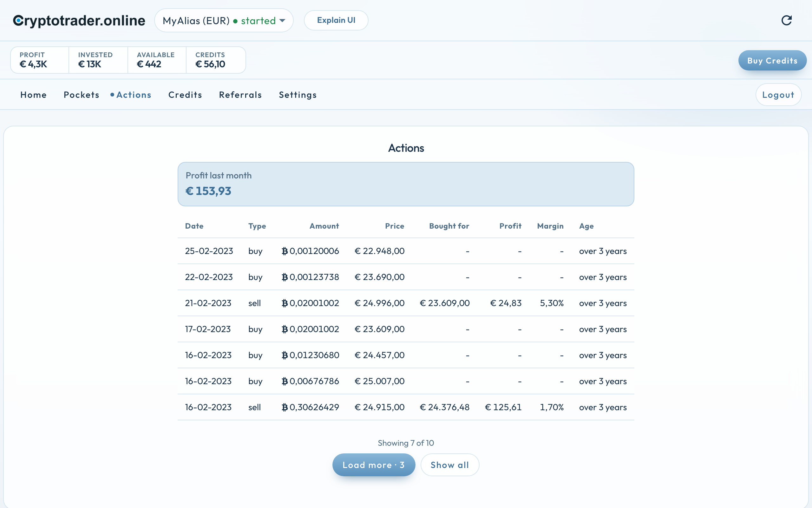Image resolution: width=812 pixels, height=508 pixels.
Task: Log out using the Logout button
Action: point(778,95)
